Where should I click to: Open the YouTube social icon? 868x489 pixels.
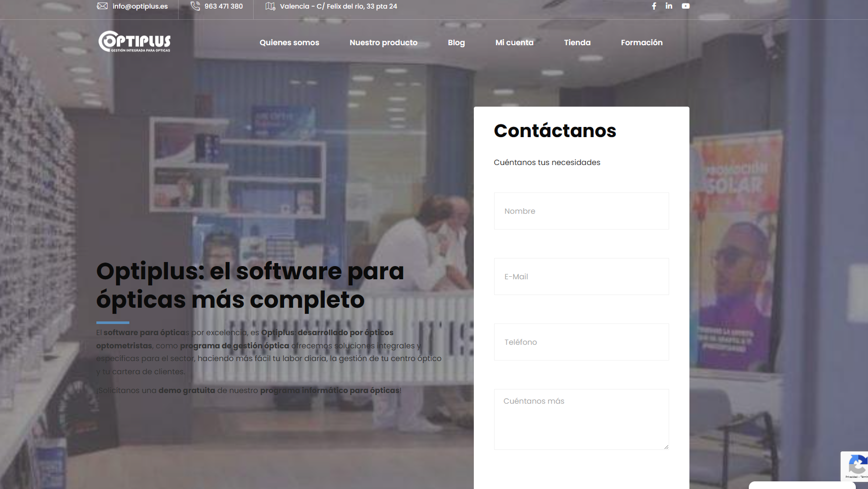point(686,6)
